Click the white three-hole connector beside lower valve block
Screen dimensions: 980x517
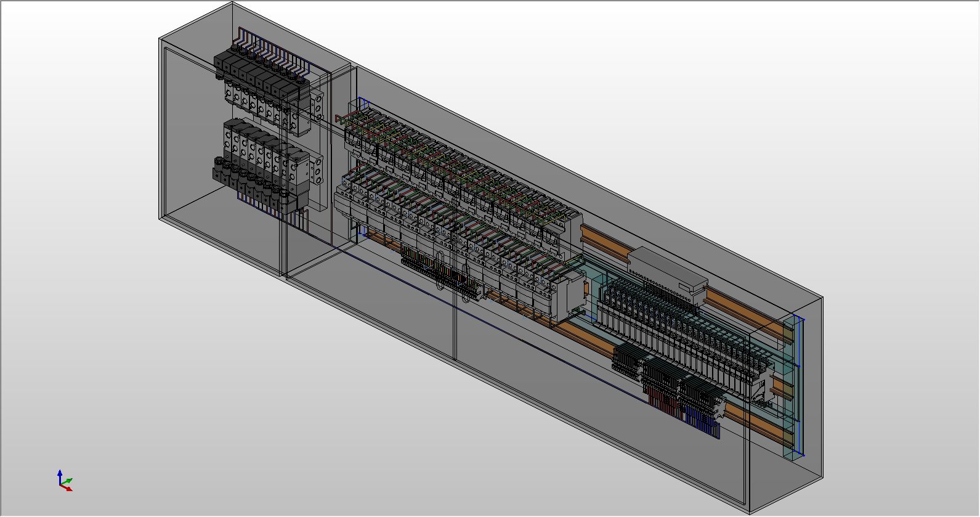pos(318,169)
